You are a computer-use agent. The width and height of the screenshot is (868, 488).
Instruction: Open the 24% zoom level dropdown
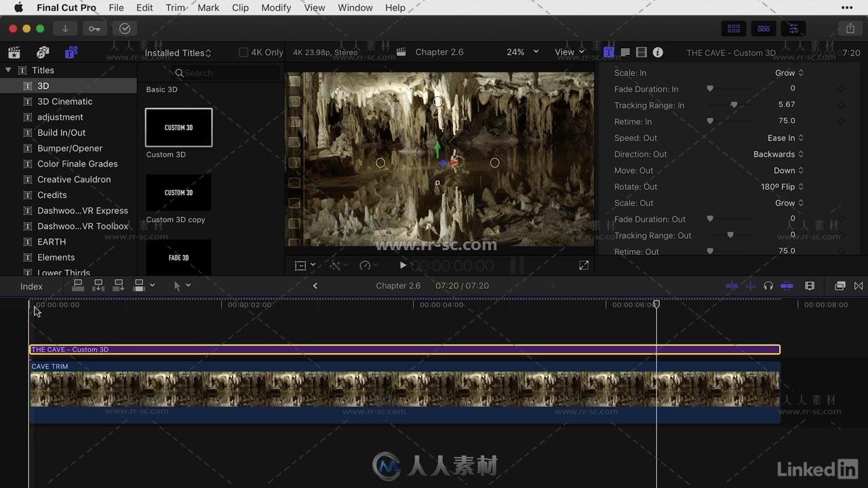(522, 52)
